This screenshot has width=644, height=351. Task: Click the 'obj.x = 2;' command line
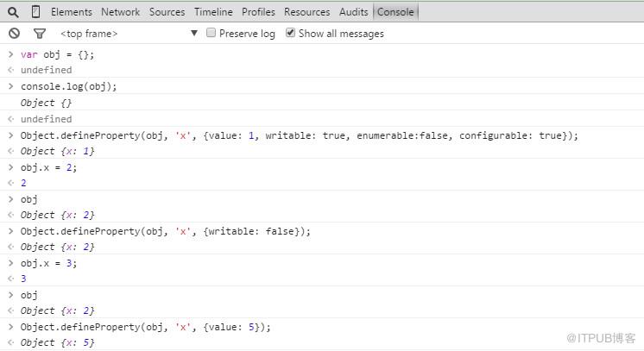pyautogui.click(x=49, y=167)
